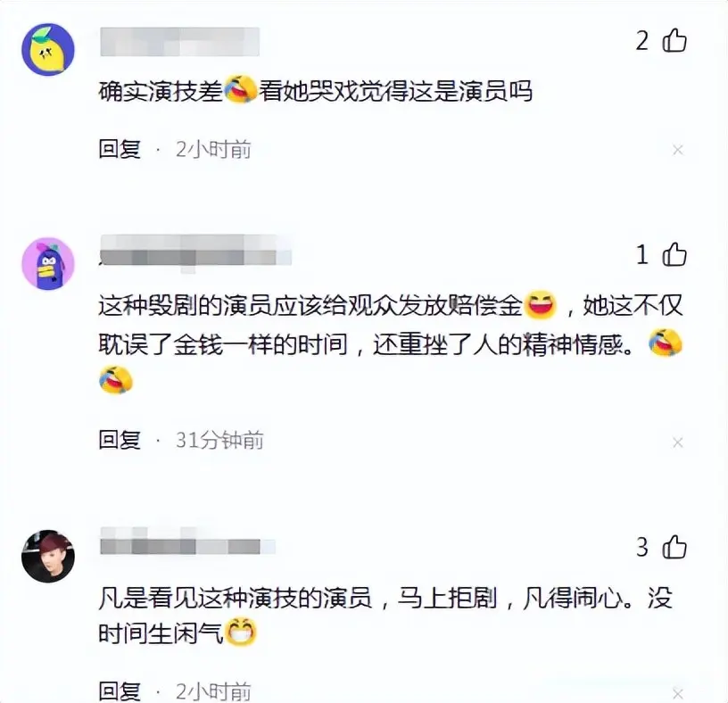Dismiss the first comment with the X
Image resolution: width=728 pixels, height=703 pixels.
point(677,150)
